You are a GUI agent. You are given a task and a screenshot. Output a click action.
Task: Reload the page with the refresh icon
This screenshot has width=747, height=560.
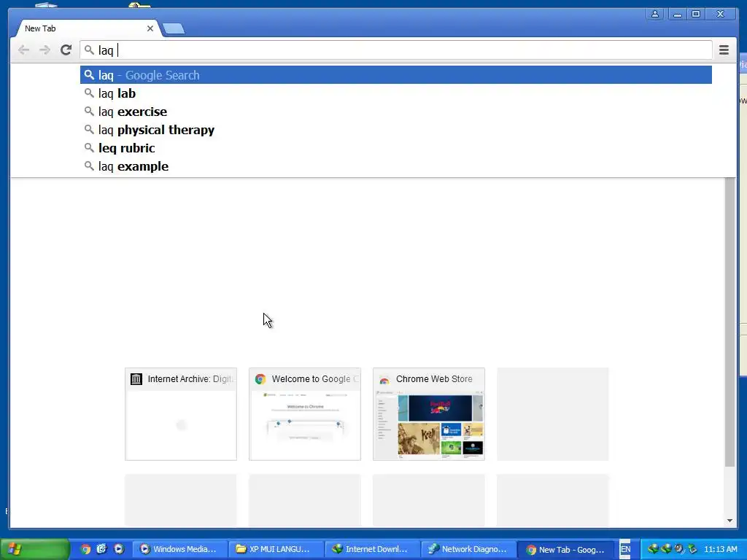click(66, 50)
